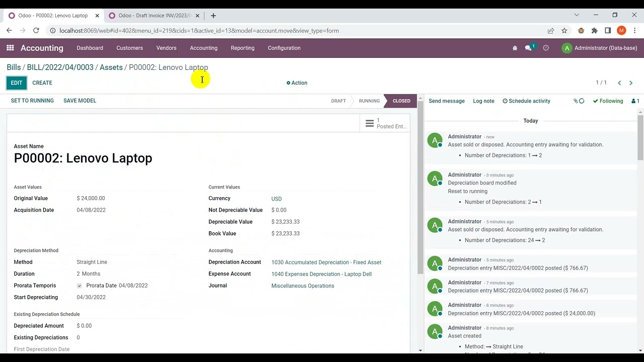The image size is (644, 362).
Task: Close the Draft Invoice browser tab
Action: click(197, 16)
